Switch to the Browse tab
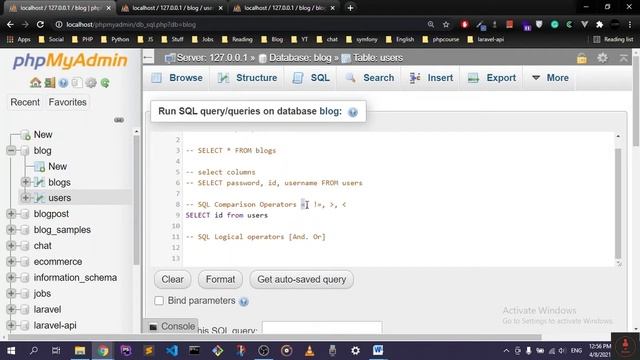The height and width of the screenshot is (360, 640). click(x=177, y=78)
